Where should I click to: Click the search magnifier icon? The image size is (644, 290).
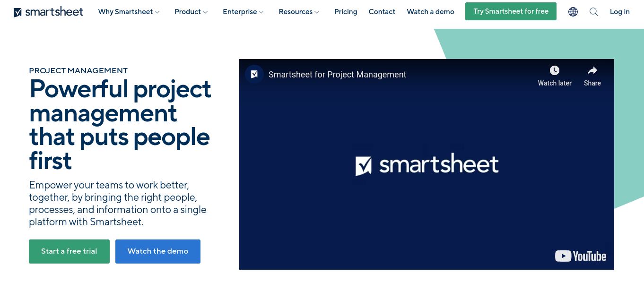[x=594, y=12]
